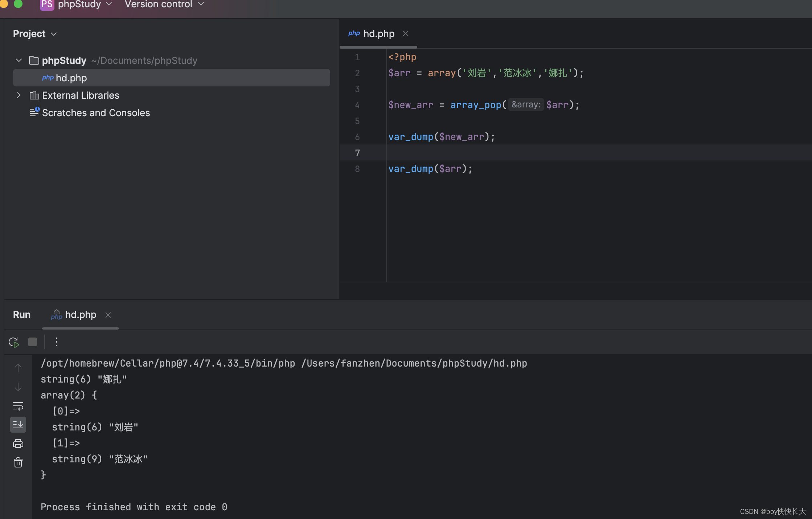812x519 pixels.
Task: Switch to the hd.php editor tab
Action: click(x=378, y=33)
